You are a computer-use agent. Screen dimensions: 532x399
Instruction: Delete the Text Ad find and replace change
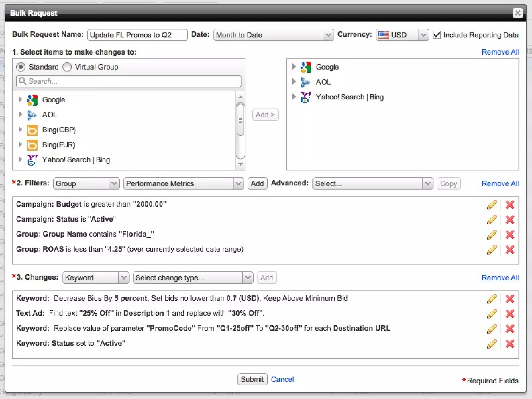point(510,314)
